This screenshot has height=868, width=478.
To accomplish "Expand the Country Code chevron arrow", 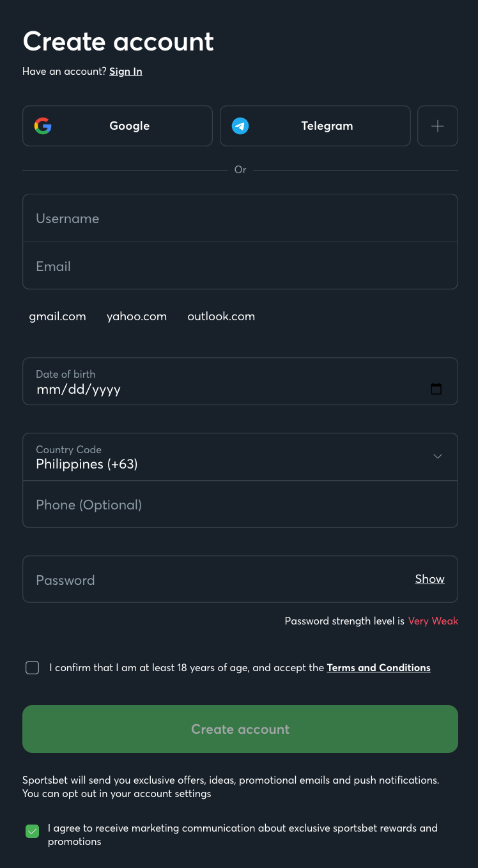I will pyautogui.click(x=438, y=456).
